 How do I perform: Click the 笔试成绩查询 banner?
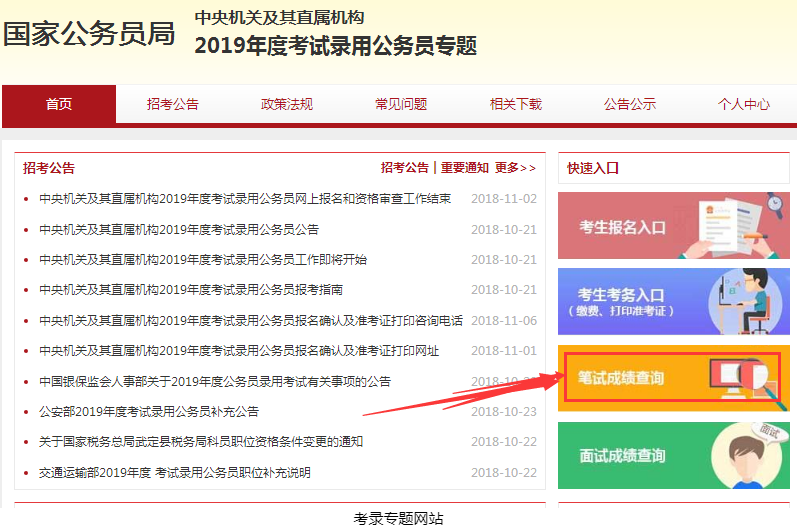click(673, 378)
